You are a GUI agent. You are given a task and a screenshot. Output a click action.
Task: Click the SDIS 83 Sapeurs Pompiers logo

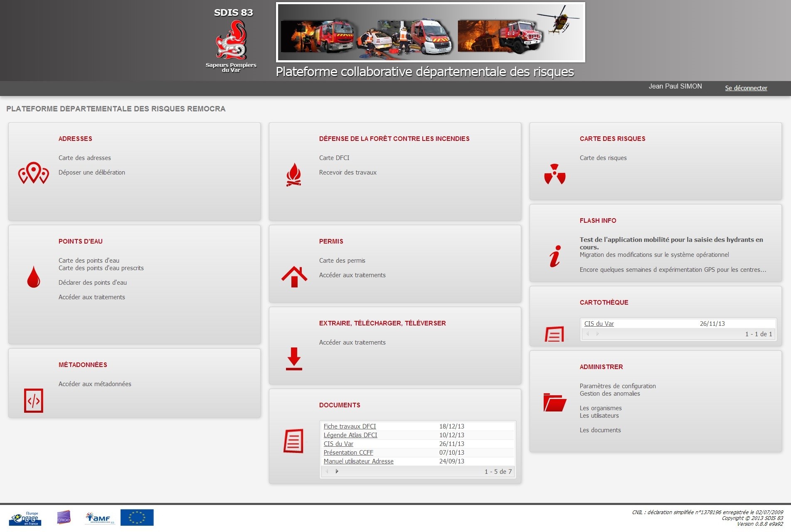(x=231, y=42)
